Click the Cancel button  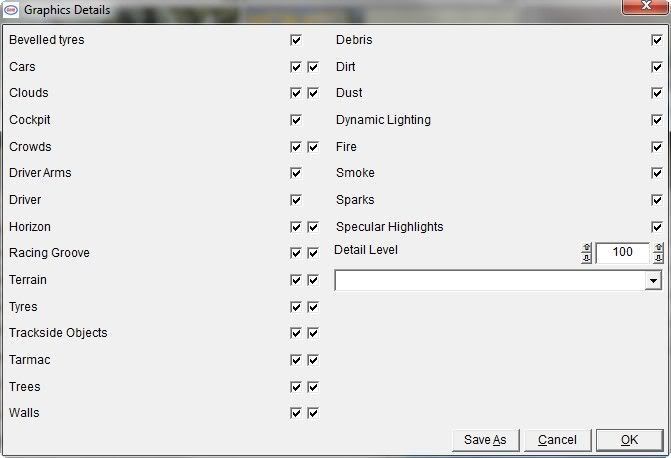[558, 440]
